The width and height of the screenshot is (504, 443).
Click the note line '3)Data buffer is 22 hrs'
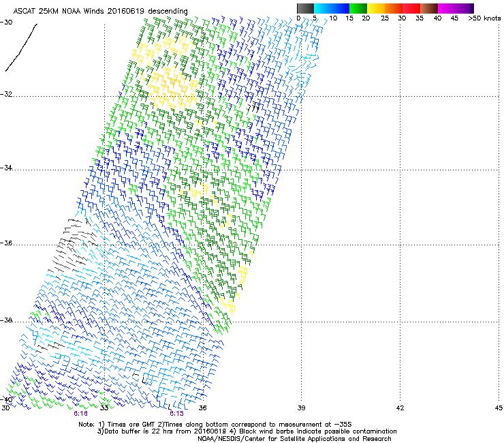click(x=247, y=431)
